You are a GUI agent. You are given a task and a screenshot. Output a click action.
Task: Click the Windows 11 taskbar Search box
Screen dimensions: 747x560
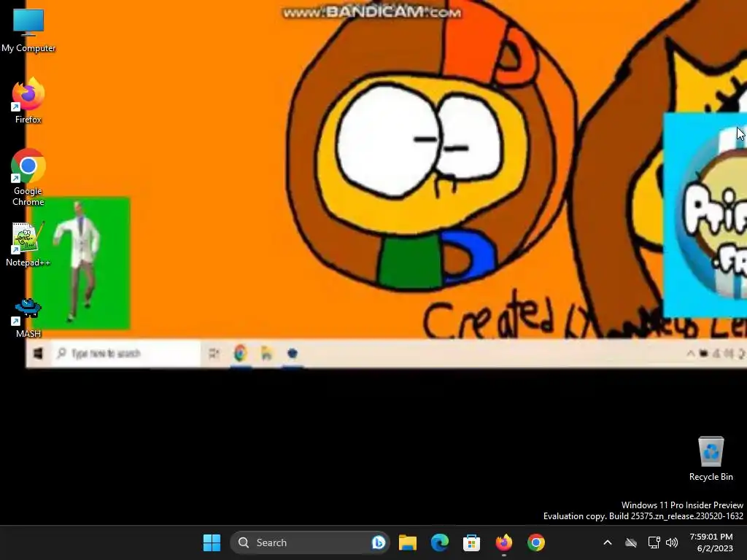[309, 542]
